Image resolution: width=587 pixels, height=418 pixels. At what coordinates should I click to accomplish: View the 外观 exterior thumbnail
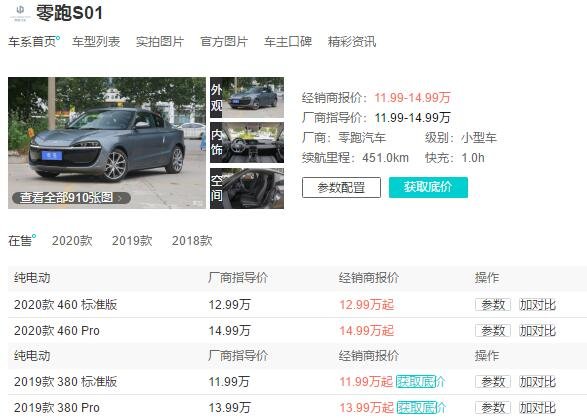click(x=247, y=97)
